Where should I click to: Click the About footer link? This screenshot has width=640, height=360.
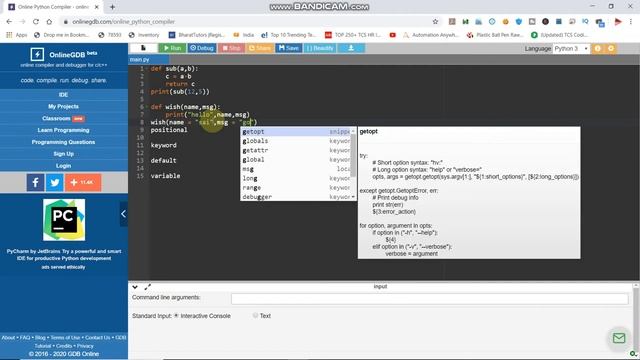click(x=8, y=338)
